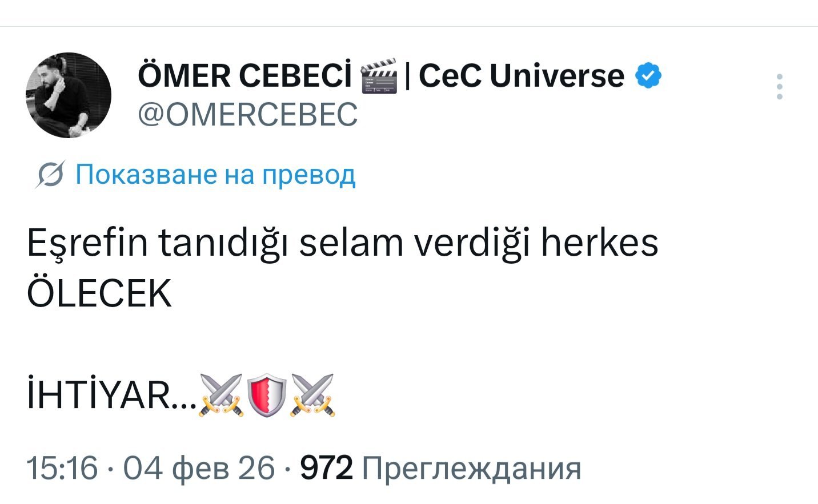The height and width of the screenshot is (504, 818).
Task: Click the blue verified badge
Action: pos(648,76)
